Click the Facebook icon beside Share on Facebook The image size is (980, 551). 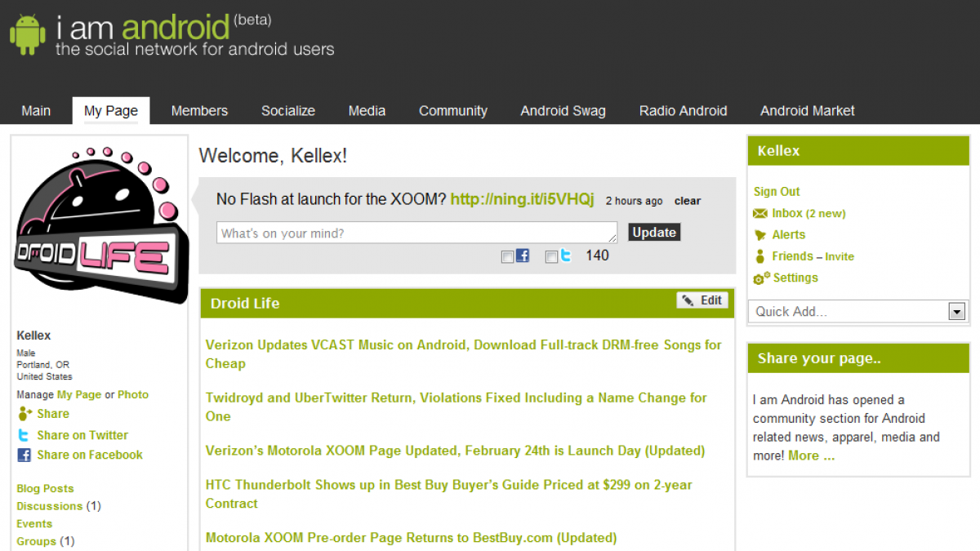pyautogui.click(x=24, y=455)
